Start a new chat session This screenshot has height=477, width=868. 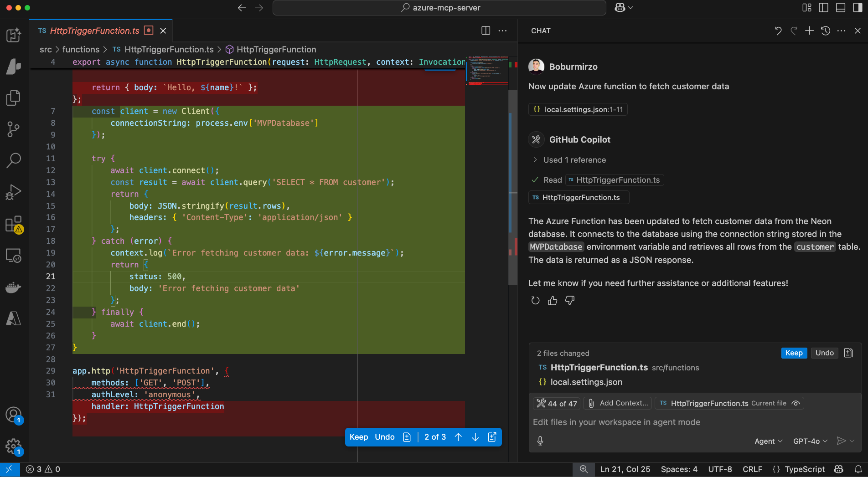(809, 31)
